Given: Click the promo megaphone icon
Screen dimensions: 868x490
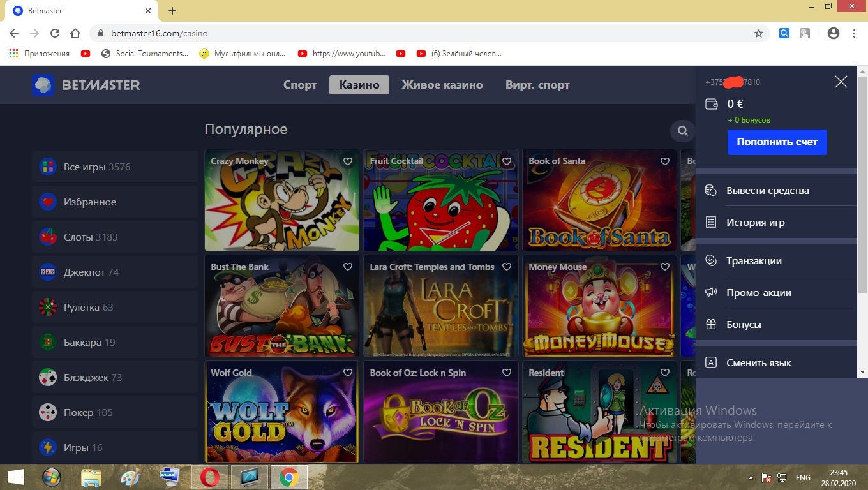Looking at the screenshot, I should (x=711, y=292).
